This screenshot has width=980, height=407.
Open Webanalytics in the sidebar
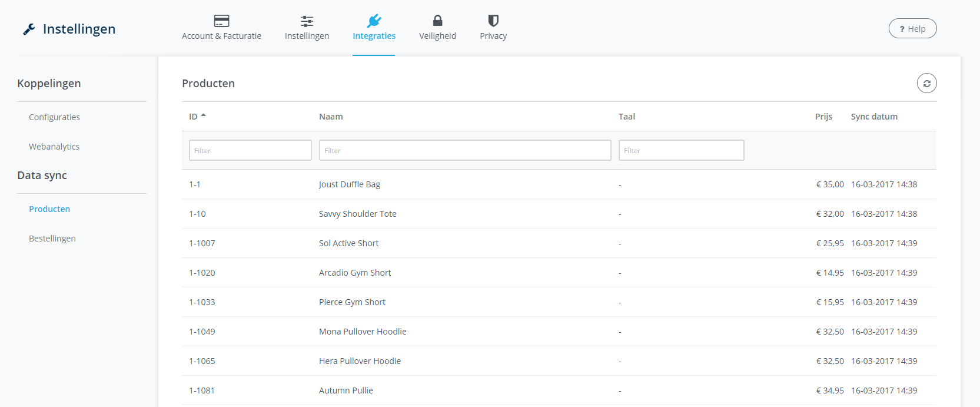click(54, 147)
